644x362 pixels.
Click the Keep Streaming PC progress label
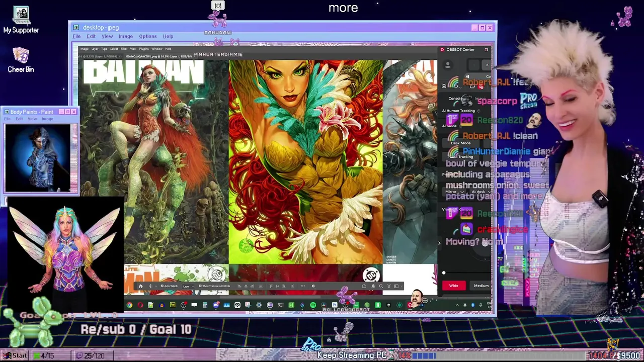352,355
